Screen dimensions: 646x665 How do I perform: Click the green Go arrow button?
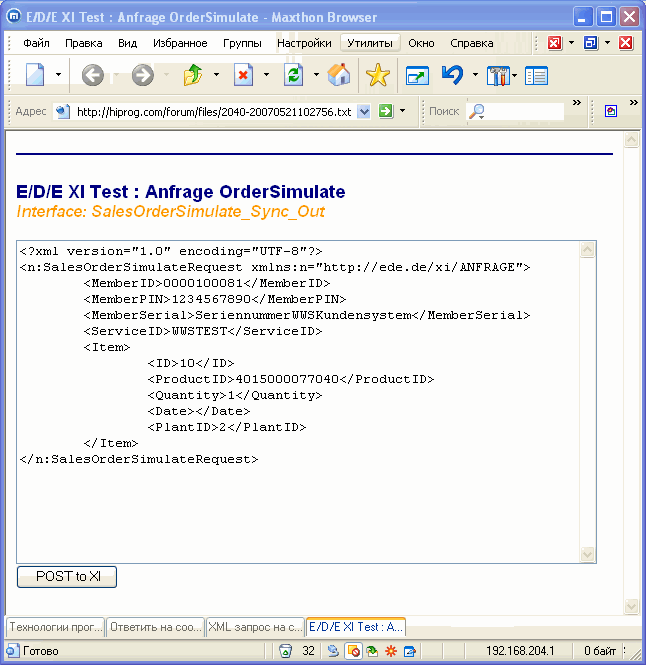[x=386, y=111]
